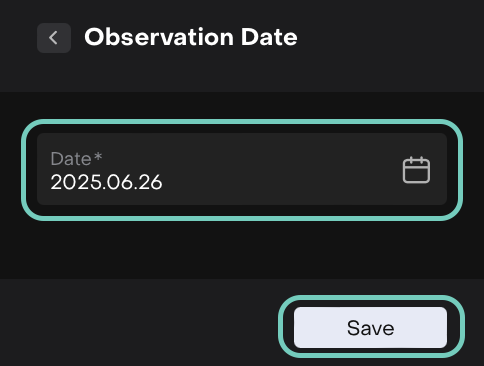Screen dimensions: 484x366
Task: Place cursor in the 2025.06.26 text
Action: pyautogui.click(x=106, y=182)
